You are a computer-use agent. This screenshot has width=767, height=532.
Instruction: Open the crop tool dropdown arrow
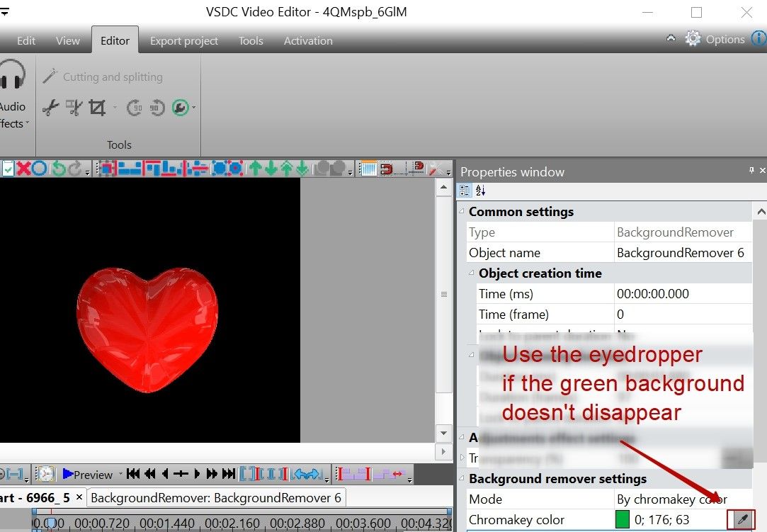115,107
